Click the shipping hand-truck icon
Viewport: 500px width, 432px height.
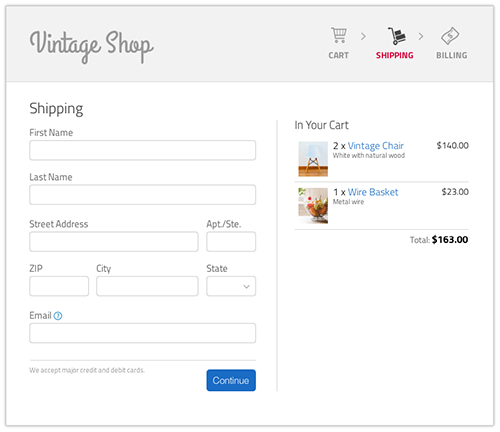pos(397,36)
